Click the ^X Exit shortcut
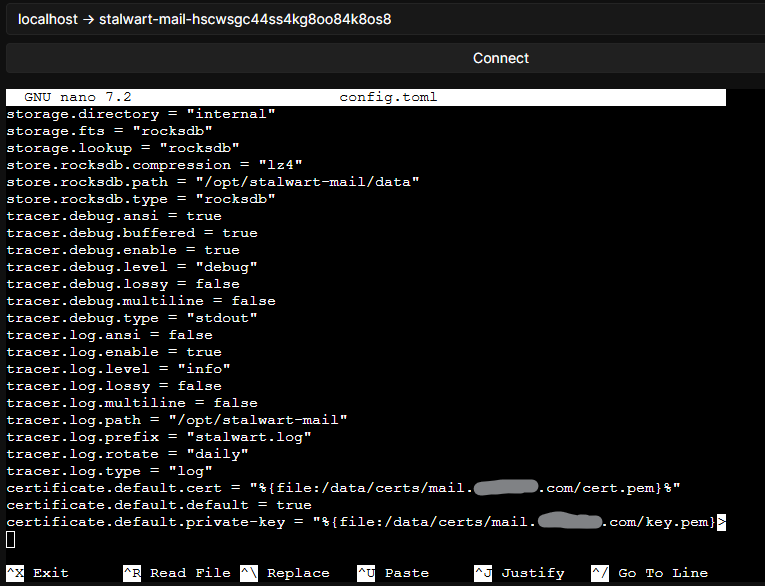Image resolution: width=765 pixels, height=586 pixels. (x=38, y=573)
